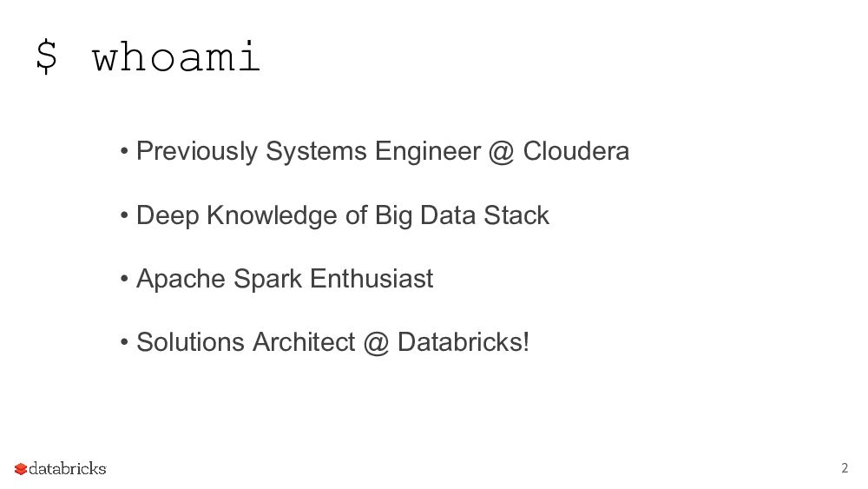Image resolution: width=868 pixels, height=489 pixels.
Task: Click the word Previously in the first bullet
Action: (x=197, y=152)
